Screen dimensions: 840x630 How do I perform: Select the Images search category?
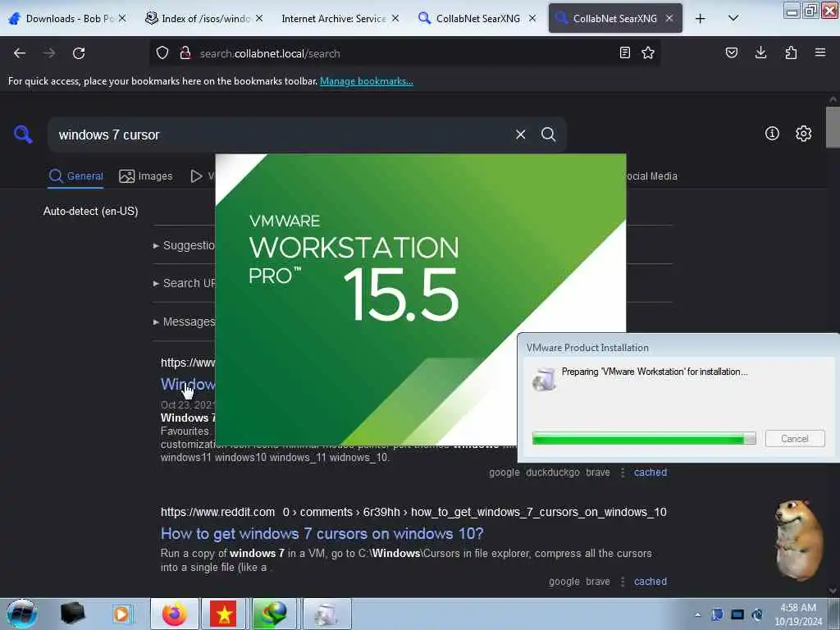click(146, 176)
